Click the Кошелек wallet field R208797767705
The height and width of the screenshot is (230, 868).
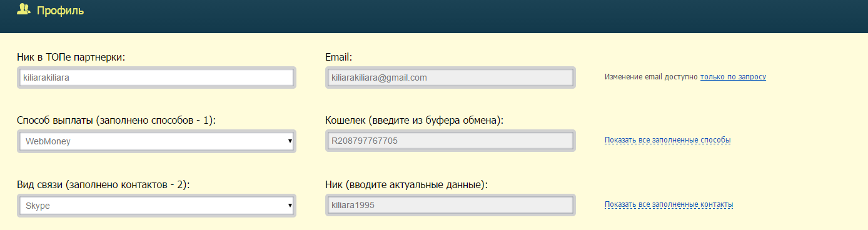coord(450,141)
